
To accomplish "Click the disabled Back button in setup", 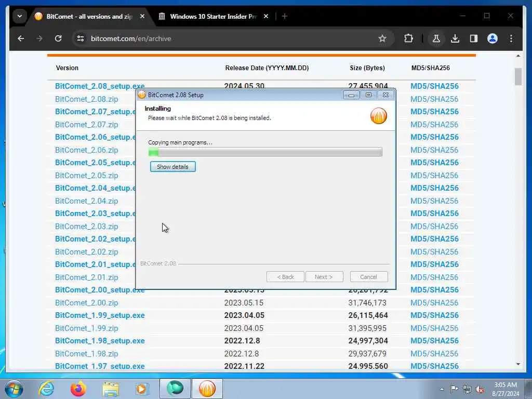I will 285,277.
